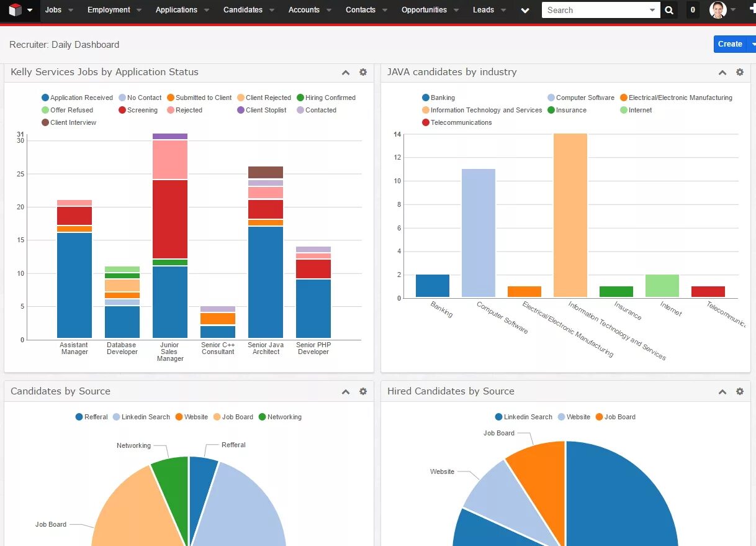The width and height of the screenshot is (756, 546).
Task: Toggle Screening legend series
Action: click(x=138, y=110)
